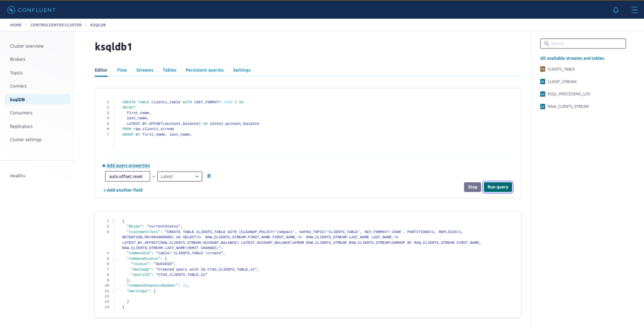Click the St icon beside RAW_CLIENTS_STREAM
The image size is (644, 328).
[x=543, y=107]
